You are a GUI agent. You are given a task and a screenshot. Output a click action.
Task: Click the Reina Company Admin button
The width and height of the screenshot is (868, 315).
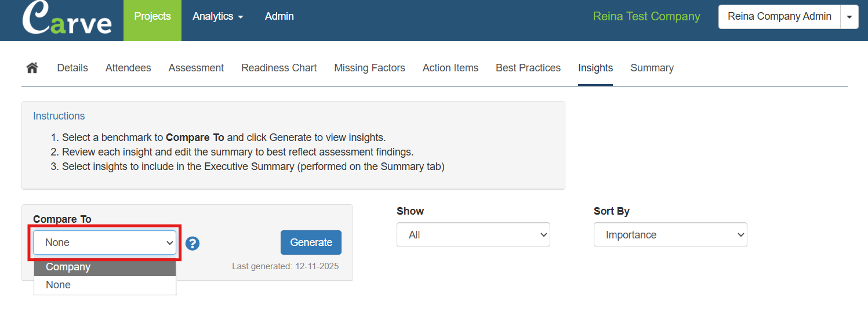coord(779,17)
